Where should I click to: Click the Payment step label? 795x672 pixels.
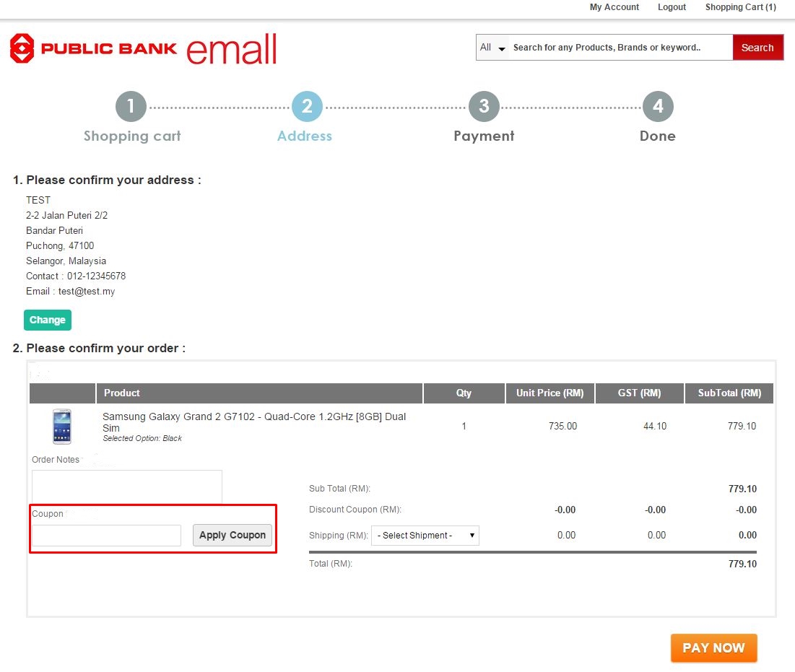coord(484,136)
